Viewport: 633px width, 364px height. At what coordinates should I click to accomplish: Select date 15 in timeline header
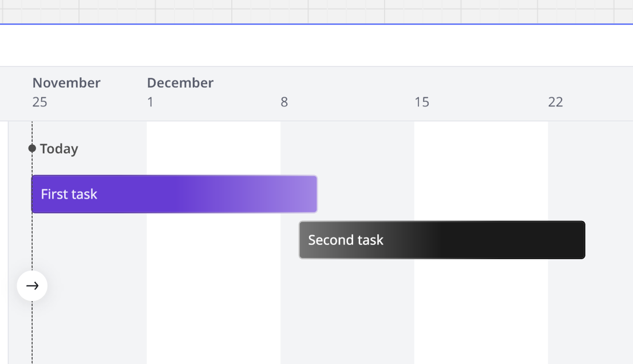pos(422,102)
